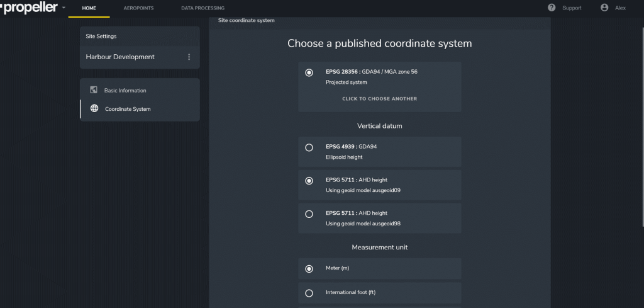
Task: Click the Alex username label
Action: pos(620,8)
